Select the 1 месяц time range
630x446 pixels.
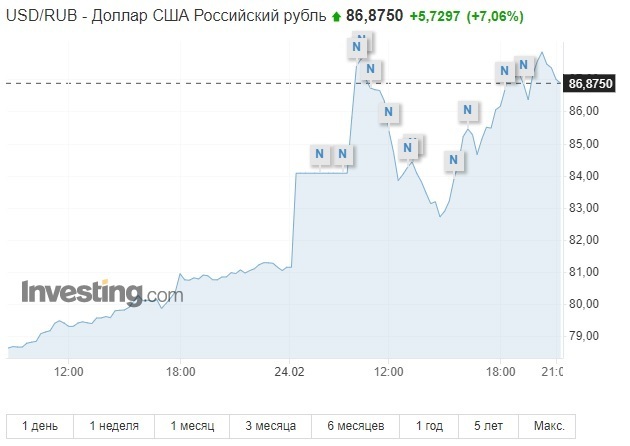[x=192, y=426]
